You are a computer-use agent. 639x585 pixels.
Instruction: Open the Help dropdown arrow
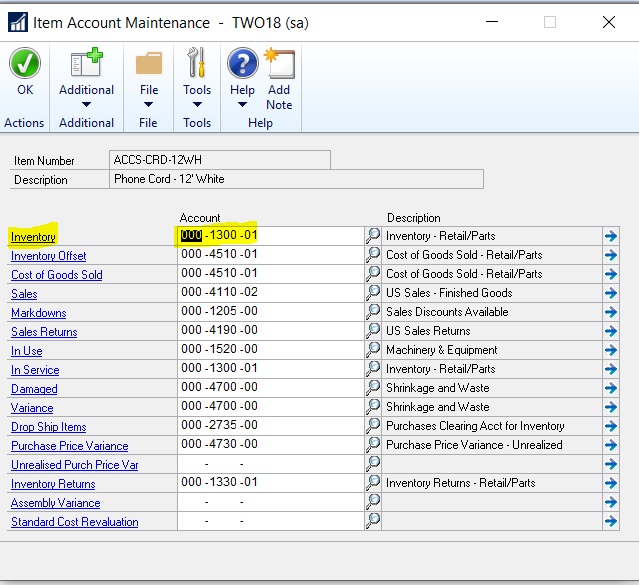(x=243, y=105)
